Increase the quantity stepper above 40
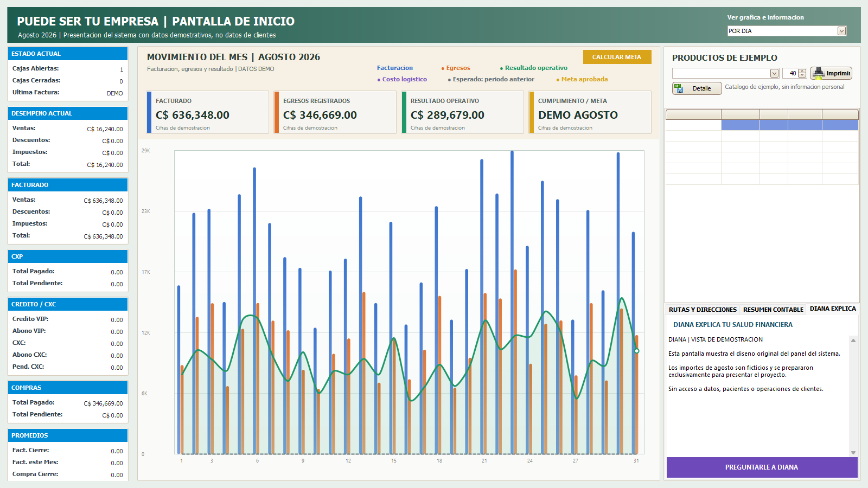 pyautogui.click(x=802, y=71)
